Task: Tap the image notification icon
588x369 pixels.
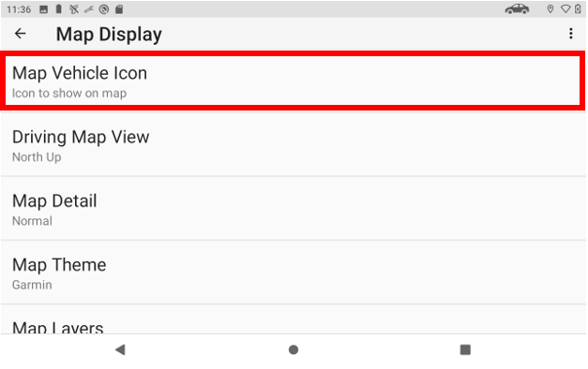Action: pyautogui.click(x=43, y=9)
